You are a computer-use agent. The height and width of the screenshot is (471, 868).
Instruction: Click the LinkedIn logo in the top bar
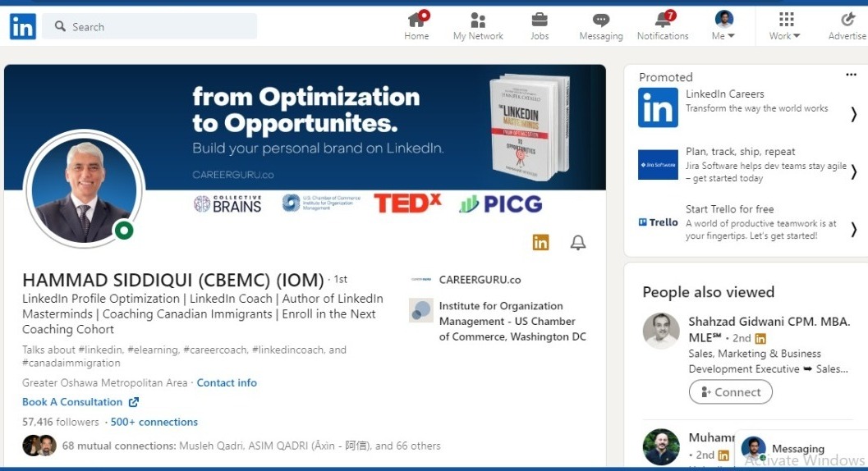(23, 26)
